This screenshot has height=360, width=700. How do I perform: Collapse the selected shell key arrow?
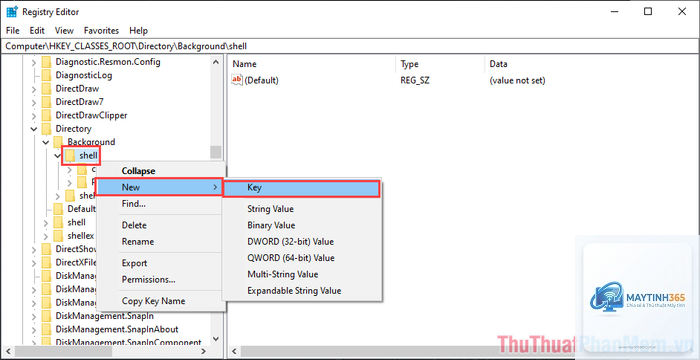point(58,156)
